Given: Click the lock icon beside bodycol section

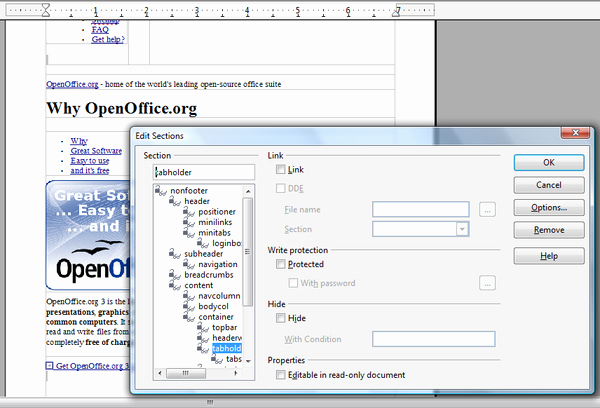Looking at the screenshot, I should click(x=189, y=306).
